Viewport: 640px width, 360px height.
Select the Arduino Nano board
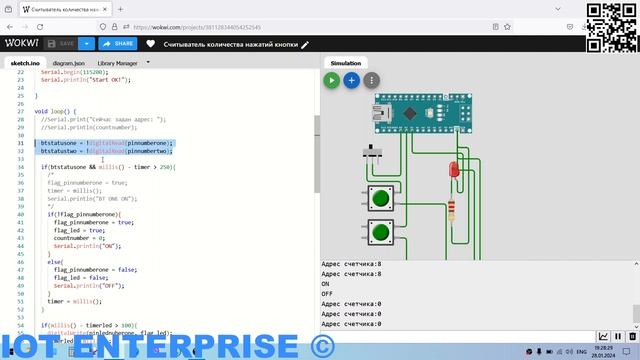click(x=423, y=113)
